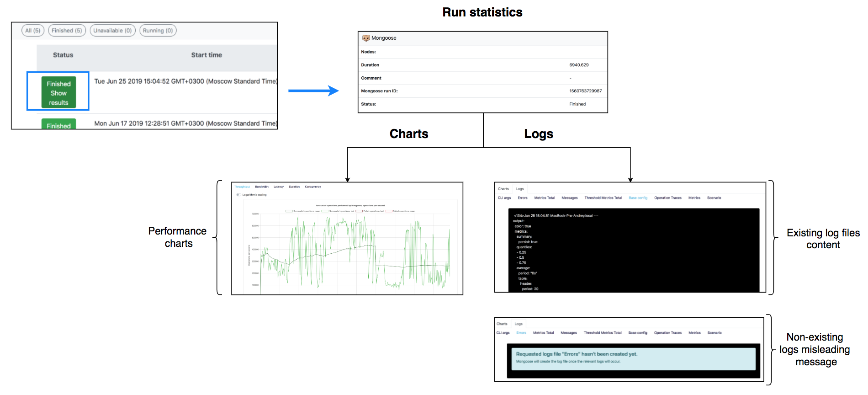Select the All (5) filter pill
Viewport: 868px width, 395px height.
coord(33,31)
